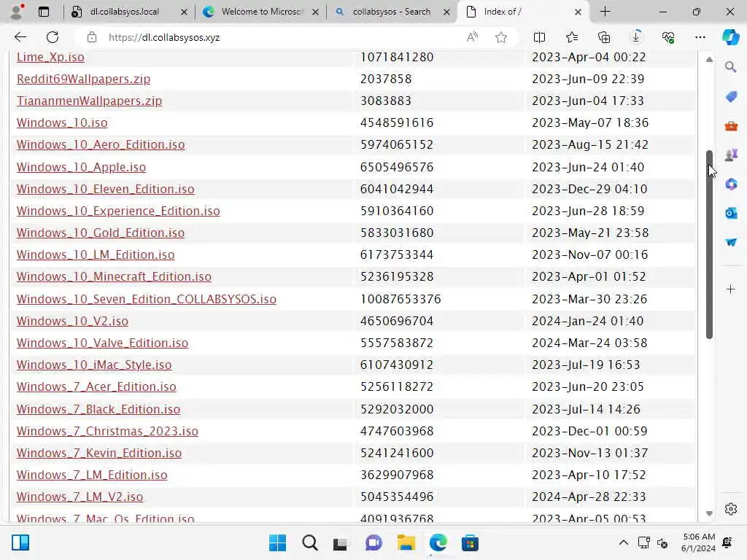Download Reddit69Wallpapers.zip
This screenshot has width=747, height=560.
click(83, 79)
